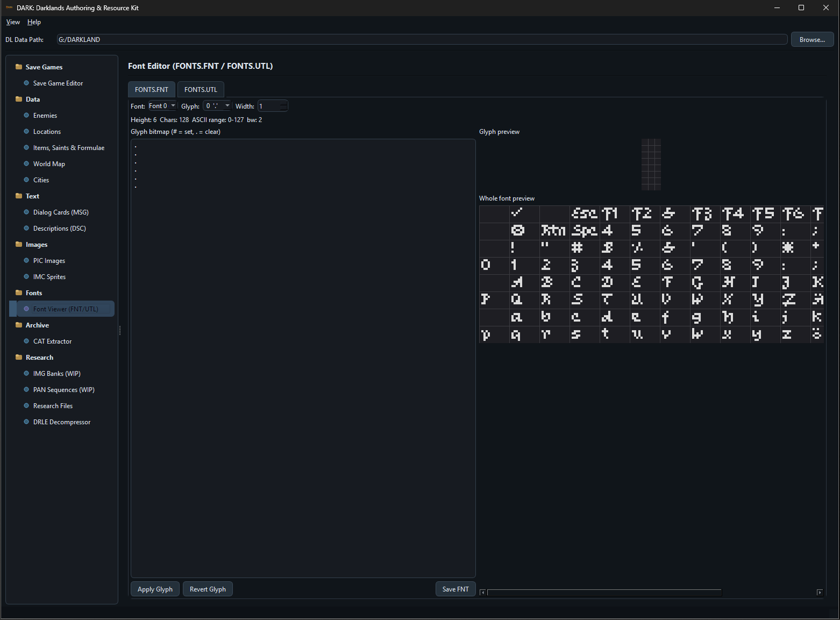Open the Cities editor
Screen dimensions: 840x620
point(41,180)
